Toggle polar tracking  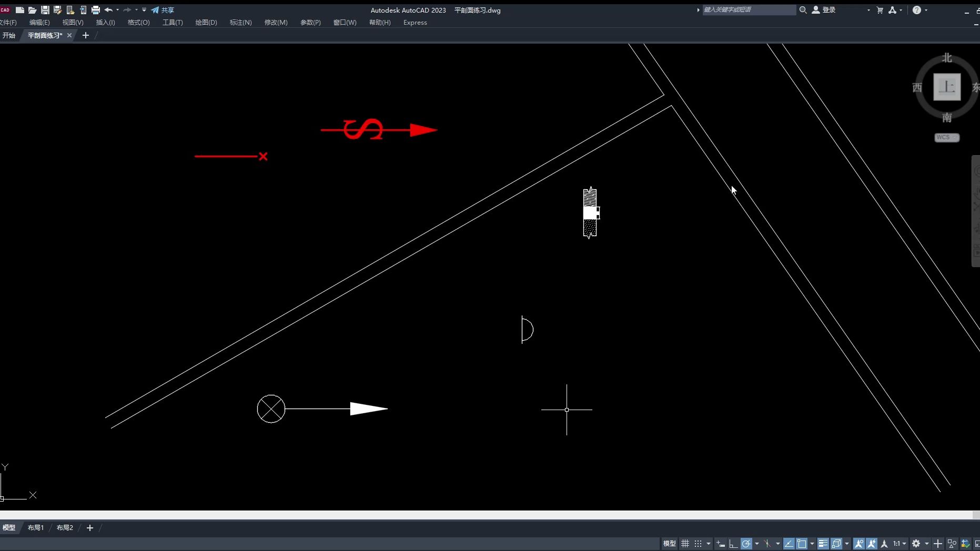[x=746, y=544]
